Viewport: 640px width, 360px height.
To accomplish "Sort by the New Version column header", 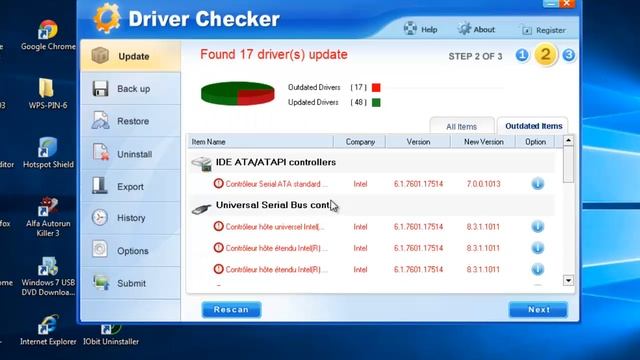I will pos(483,142).
